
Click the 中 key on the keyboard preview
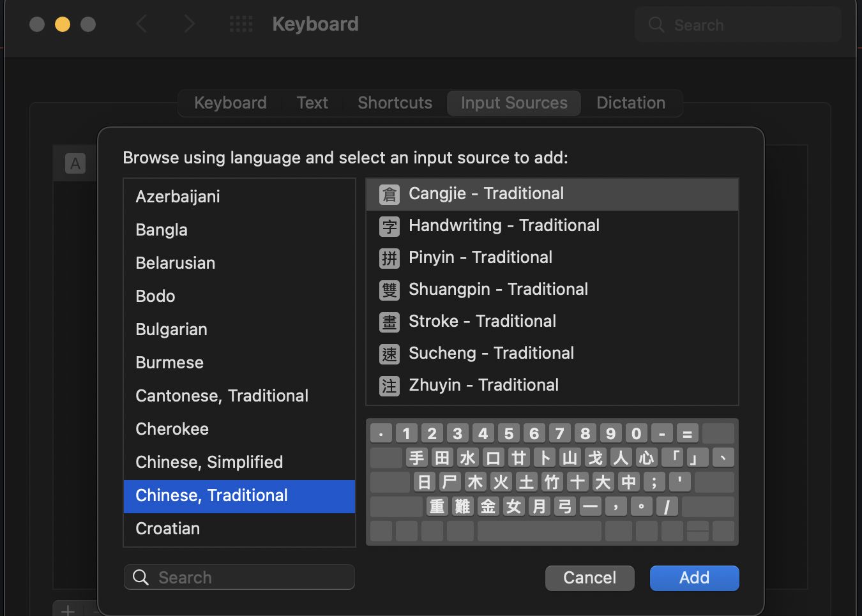628,482
